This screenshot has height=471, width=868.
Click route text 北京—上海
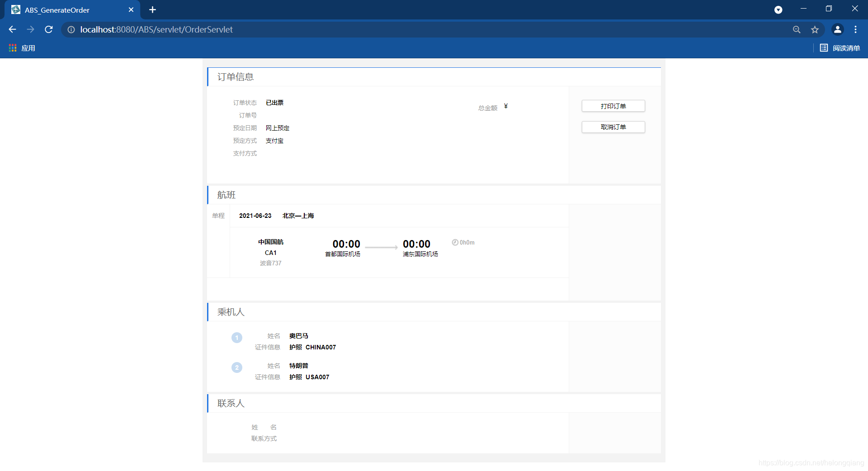298,216
